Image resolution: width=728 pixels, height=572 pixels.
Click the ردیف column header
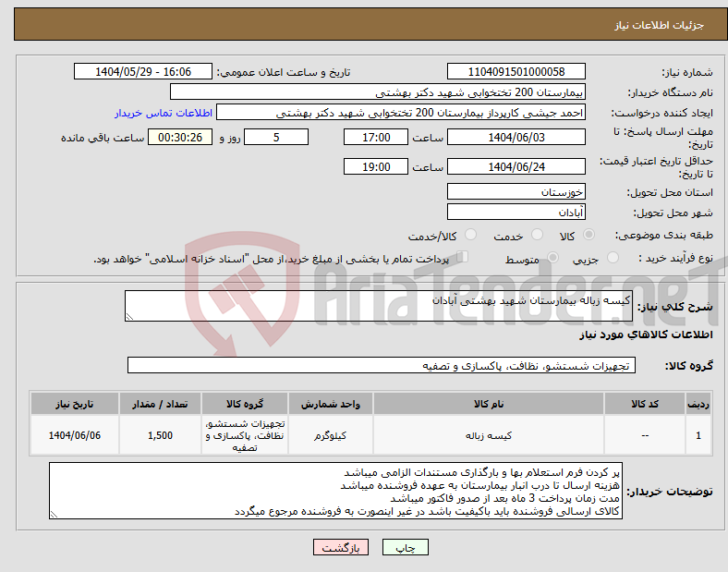[x=698, y=404]
